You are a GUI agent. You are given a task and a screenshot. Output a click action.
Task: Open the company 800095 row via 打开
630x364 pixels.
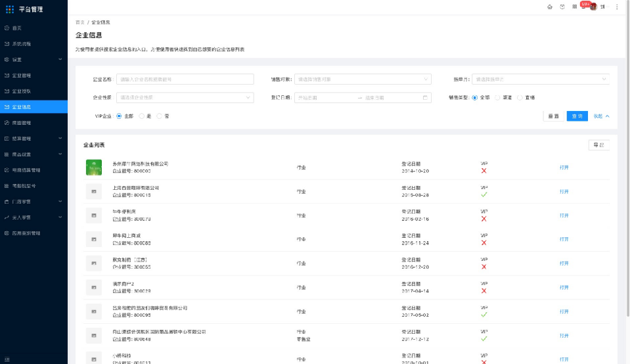[x=564, y=311]
